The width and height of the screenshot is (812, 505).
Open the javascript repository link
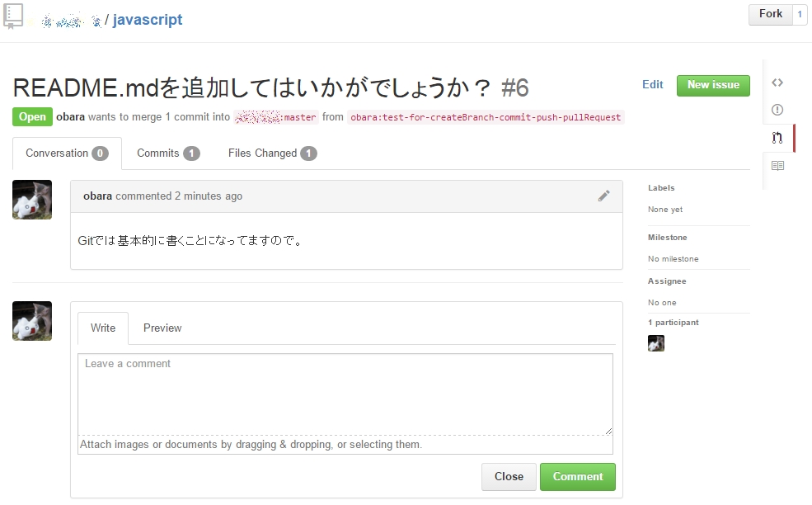[x=148, y=20]
